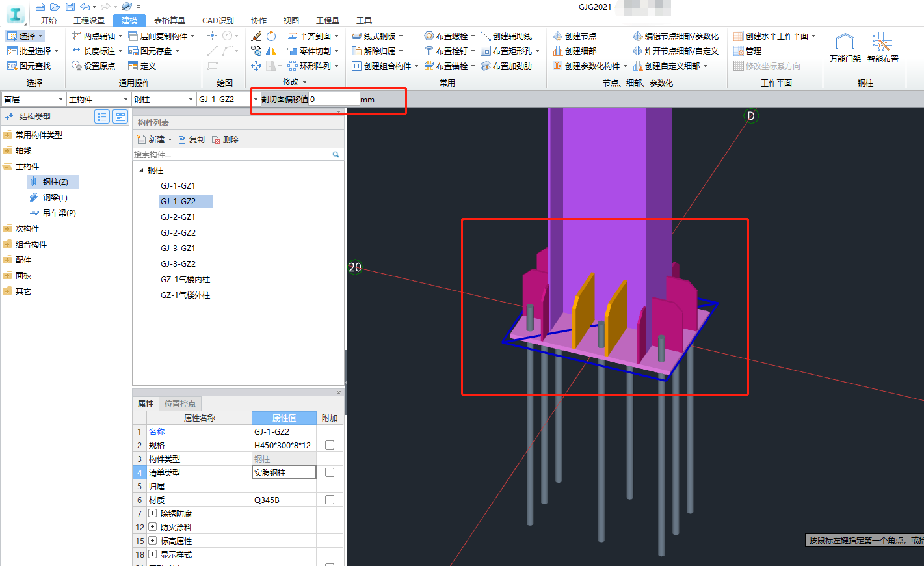Tick the 附加 checkbox for 清单类型 row
924x566 pixels.
[330, 472]
